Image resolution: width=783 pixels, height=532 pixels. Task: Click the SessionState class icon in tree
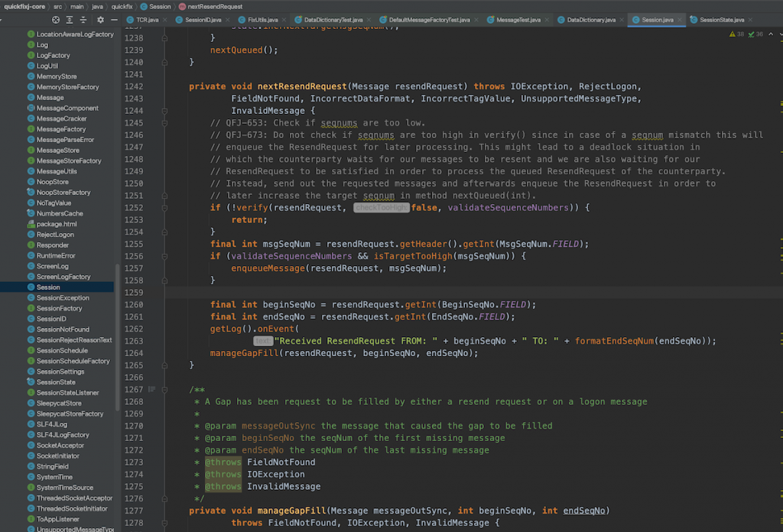click(x=31, y=382)
